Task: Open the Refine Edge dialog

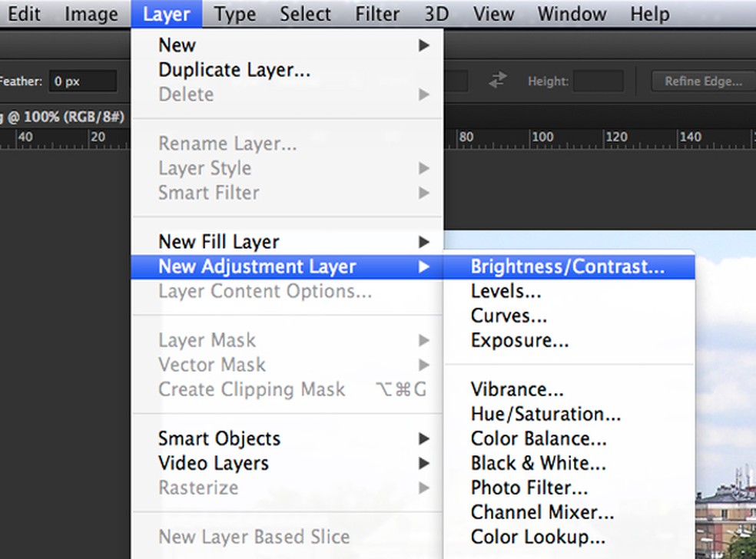Action: click(701, 81)
